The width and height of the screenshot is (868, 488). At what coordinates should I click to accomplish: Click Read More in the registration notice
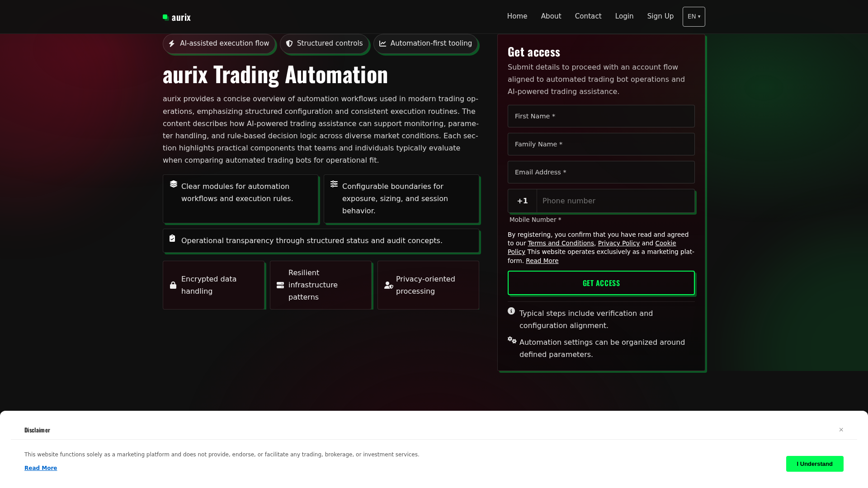(542, 261)
